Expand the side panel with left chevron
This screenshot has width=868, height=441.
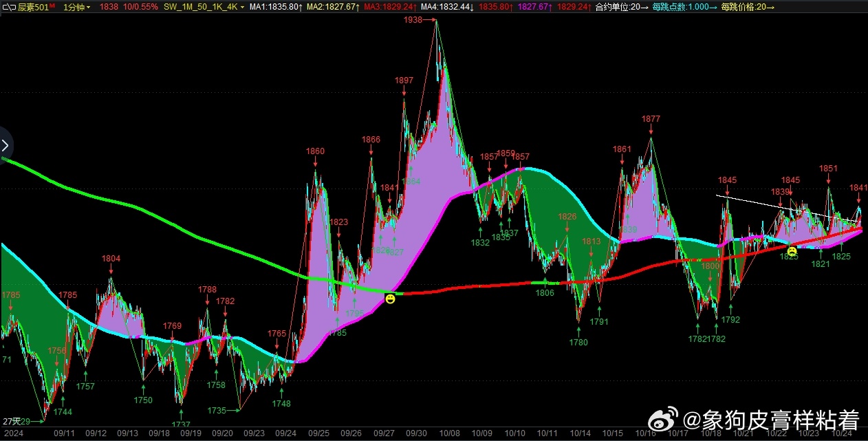coord(6,145)
